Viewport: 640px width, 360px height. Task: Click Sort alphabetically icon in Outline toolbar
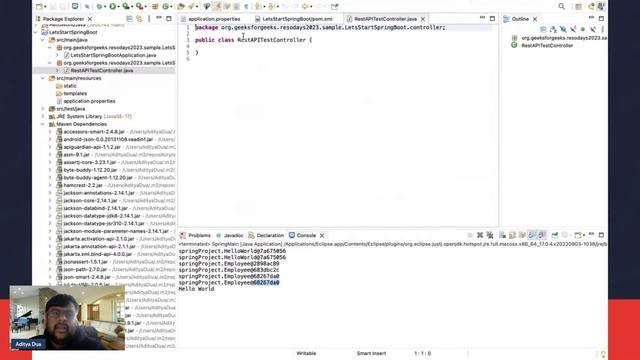pos(553,29)
